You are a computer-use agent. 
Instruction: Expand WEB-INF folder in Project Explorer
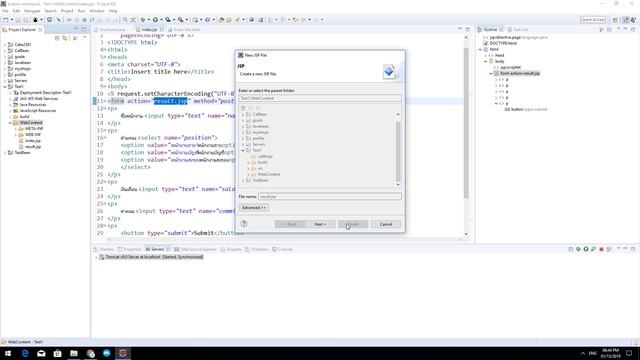pos(16,135)
